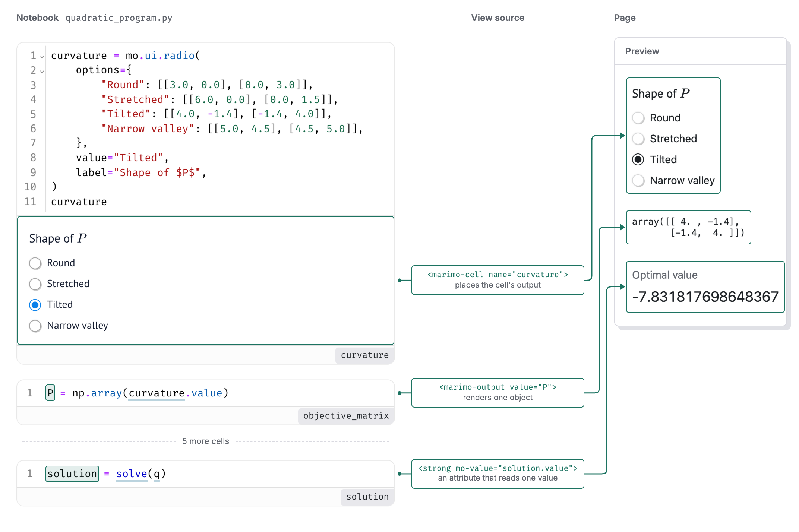This screenshot has height=532, width=799.
Task: Click curvature.value in the objective_matrix cell
Action: coord(175,393)
